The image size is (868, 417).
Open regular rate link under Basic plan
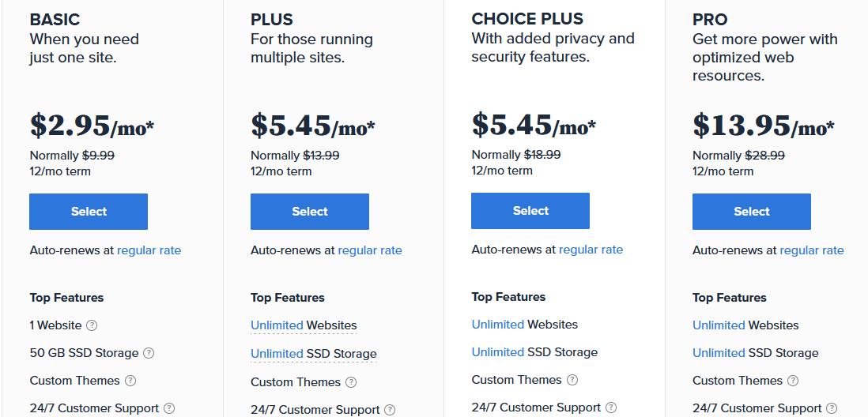click(x=149, y=250)
